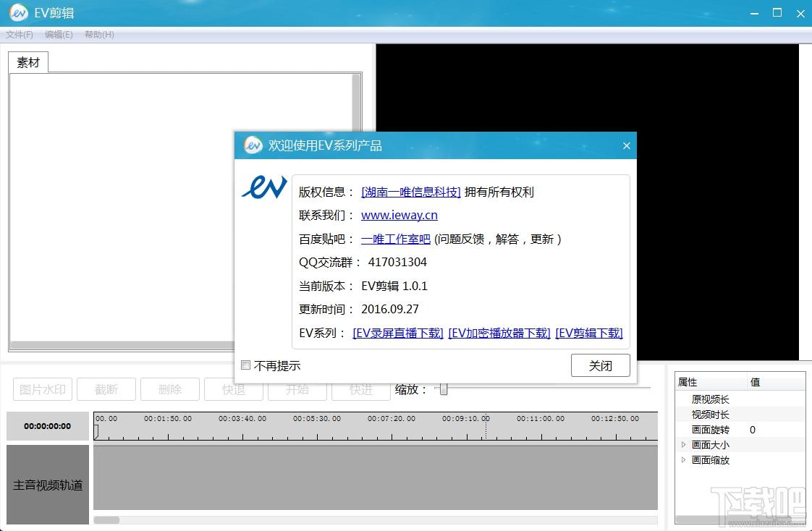Image resolution: width=812 pixels, height=531 pixels.
Task: Open the 一唯工作室吧 Baidu Tieba link
Action: pyautogui.click(x=396, y=239)
